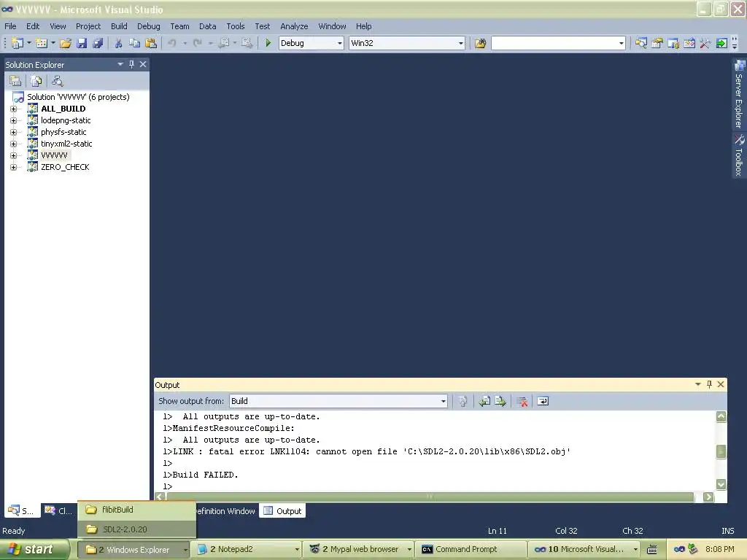Image resolution: width=747 pixels, height=560 pixels.
Task: Start debugging with the green play arrow
Action: pos(268,43)
